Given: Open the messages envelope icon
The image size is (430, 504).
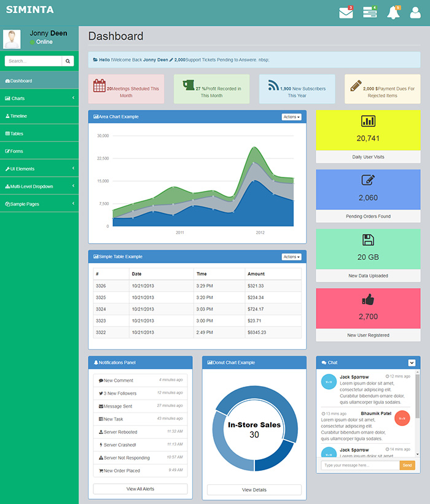Looking at the screenshot, I should point(346,13).
